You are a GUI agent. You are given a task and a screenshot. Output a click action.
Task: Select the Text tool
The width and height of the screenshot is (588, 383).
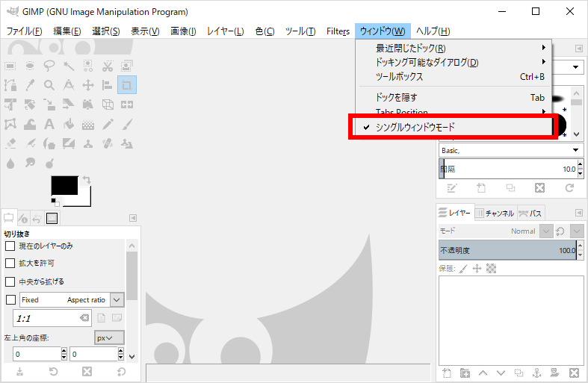coord(49,124)
